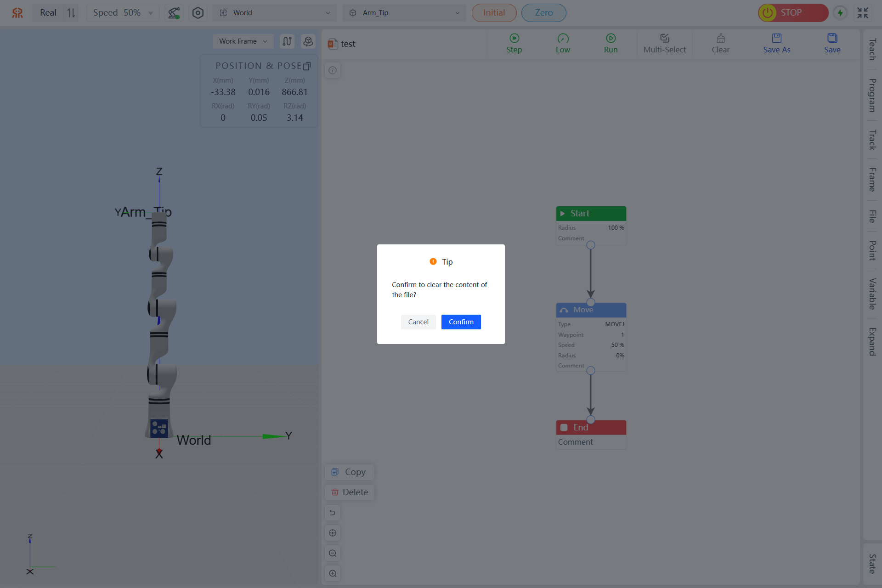Click the Move node output port circle
The image size is (882, 588).
click(591, 371)
